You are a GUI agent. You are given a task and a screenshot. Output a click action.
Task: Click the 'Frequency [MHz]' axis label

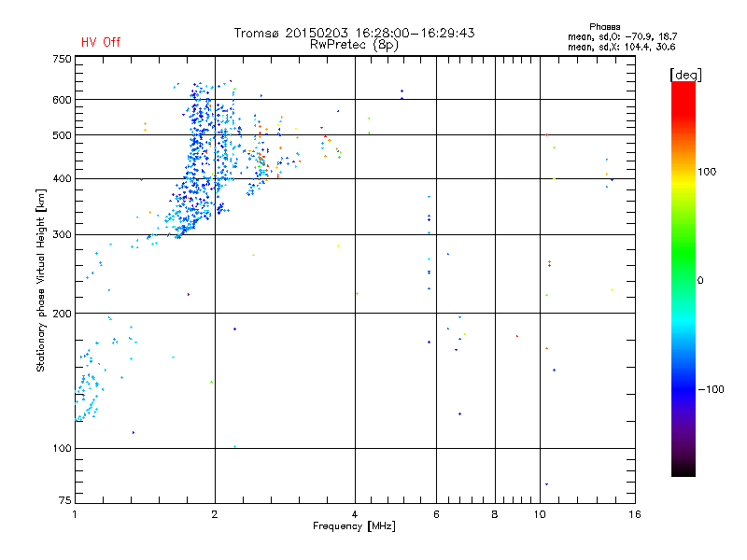pyautogui.click(x=354, y=526)
